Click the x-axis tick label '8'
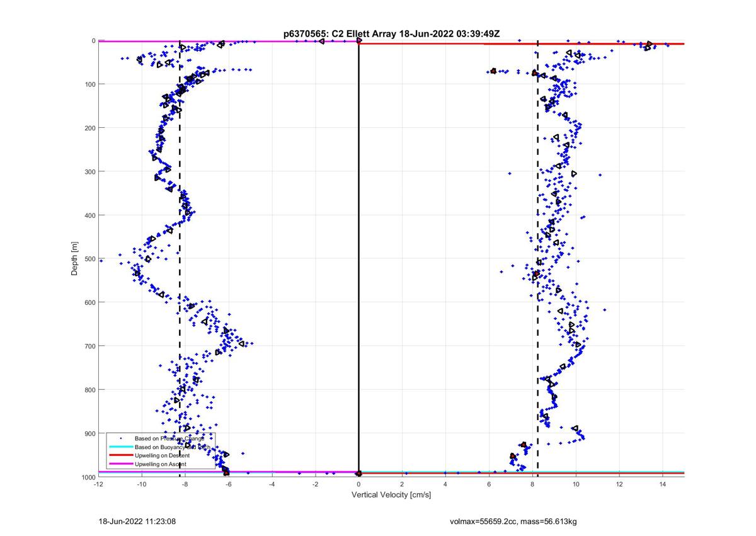Viewport: 756px width, 536px height. tap(532, 484)
